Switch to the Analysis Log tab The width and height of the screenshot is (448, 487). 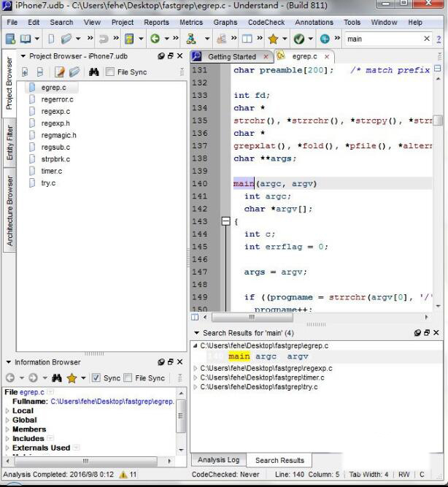[218, 460]
